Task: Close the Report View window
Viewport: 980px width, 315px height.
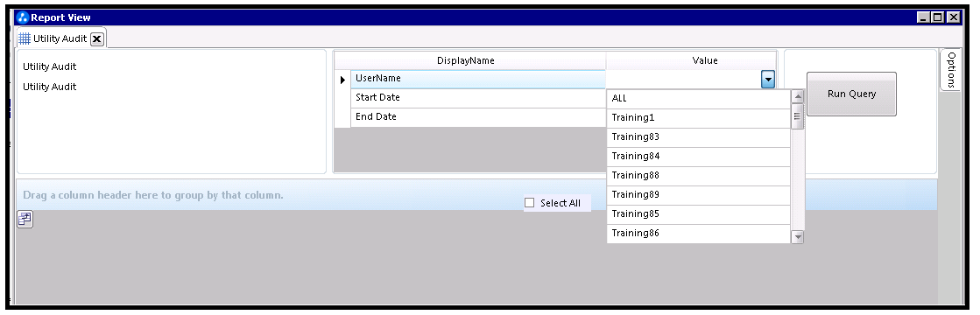Action: (x=954, y=17)
